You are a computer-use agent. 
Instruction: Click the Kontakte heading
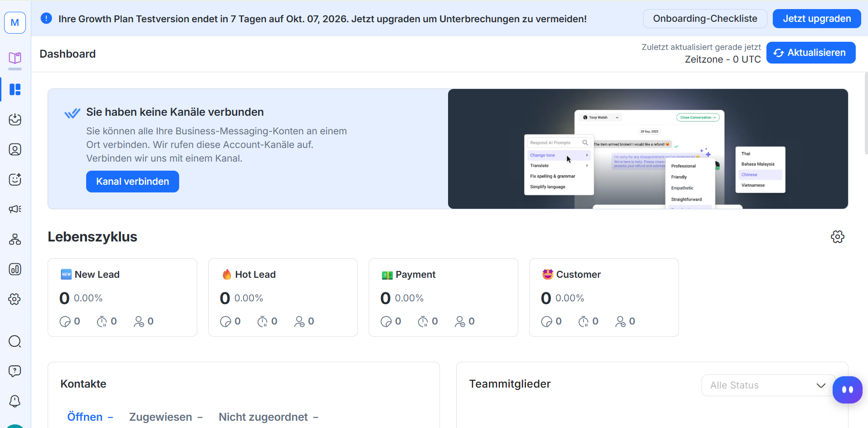point(83,384)
